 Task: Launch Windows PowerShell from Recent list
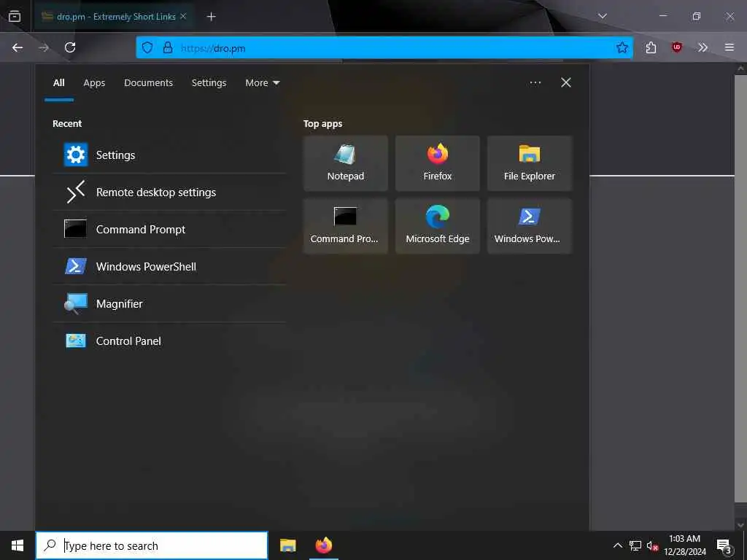[169, 267]
